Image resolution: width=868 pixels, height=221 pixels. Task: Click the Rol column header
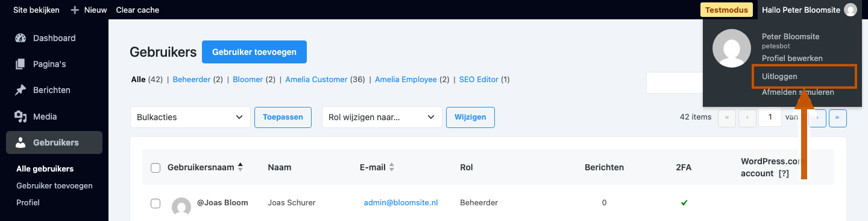coord(467,167)
